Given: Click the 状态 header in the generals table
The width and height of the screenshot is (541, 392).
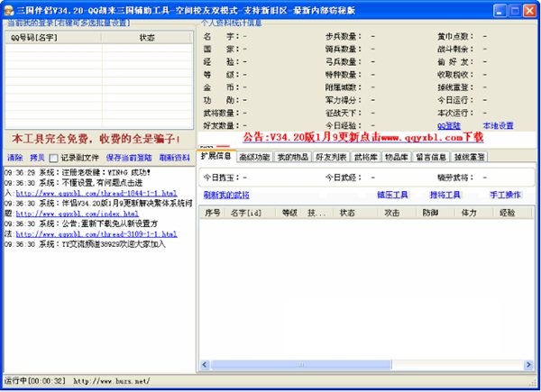Looking at the screenshot, I should pos(355,213).
